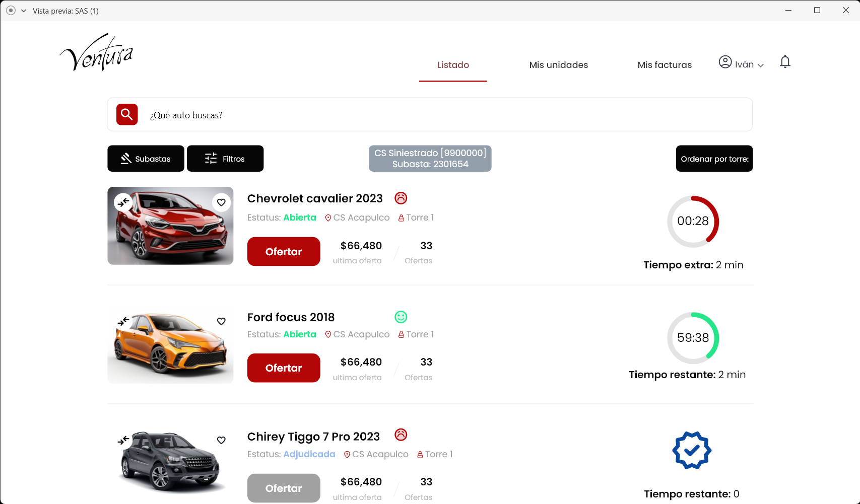
Task: Toggle the heart favorite on Ford Focus
Action: click(221, 321)
